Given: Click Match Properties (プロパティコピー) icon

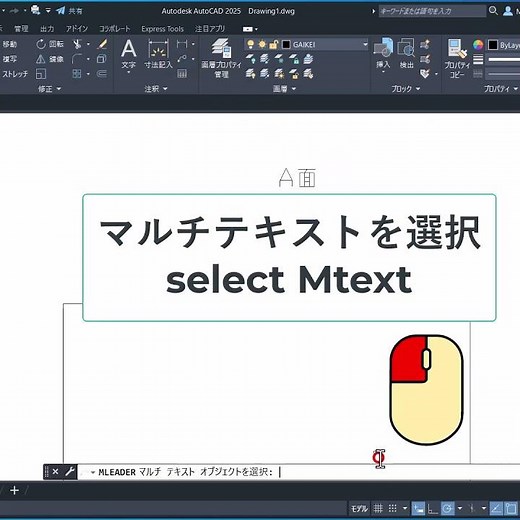Looking at the screenshot, I should pos(457,59).
